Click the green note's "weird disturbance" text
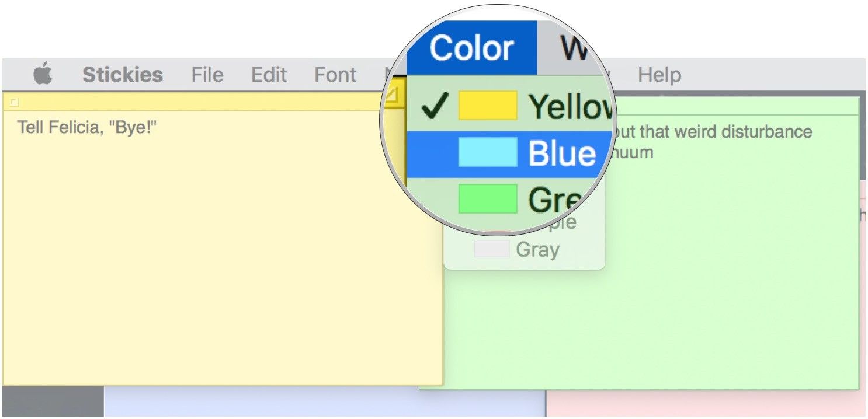868x419 pixels. (x=724, y=132)
